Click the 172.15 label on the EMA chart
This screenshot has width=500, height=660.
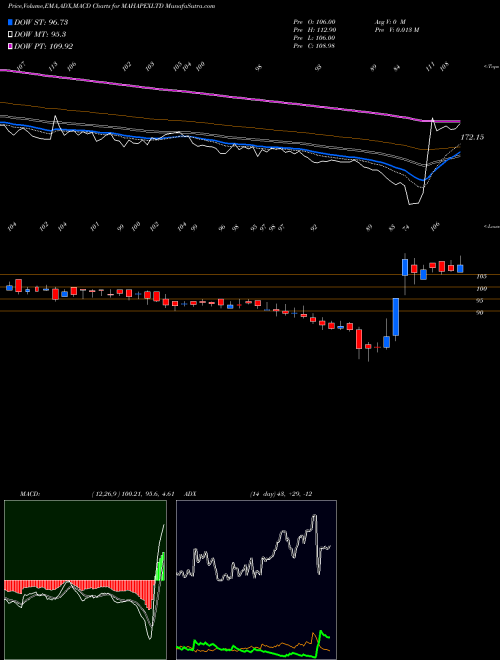tap(472, 137)
